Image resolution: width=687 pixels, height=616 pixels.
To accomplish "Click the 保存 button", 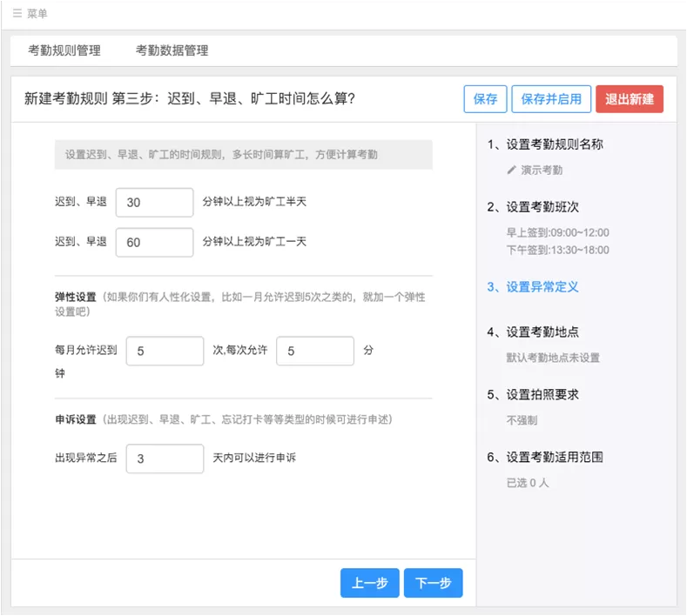I will (x=485, y=99).
